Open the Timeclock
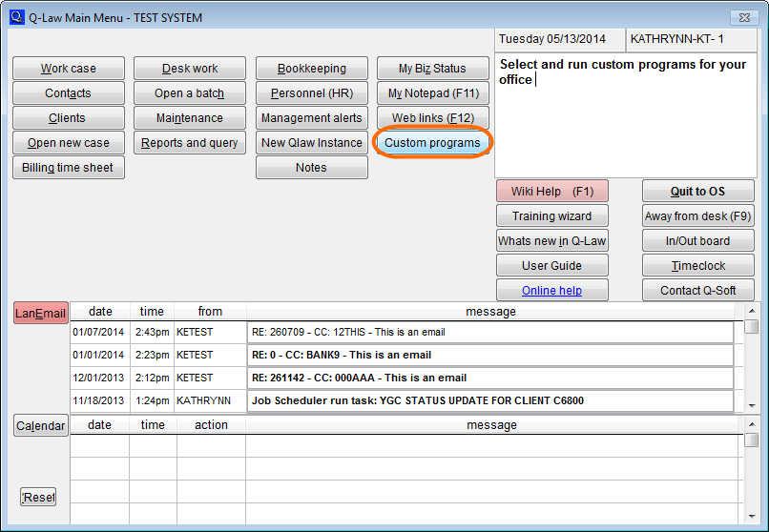Viewport: 769px width, 532px height. pos(698,265)
